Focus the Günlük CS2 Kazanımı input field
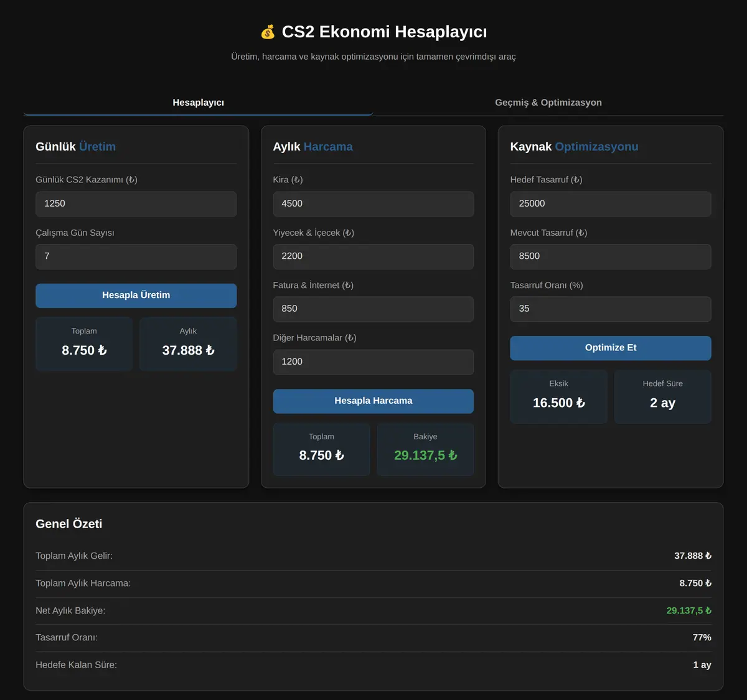The height and width of the screenshot is (700, 747). (x=136, y=204)
